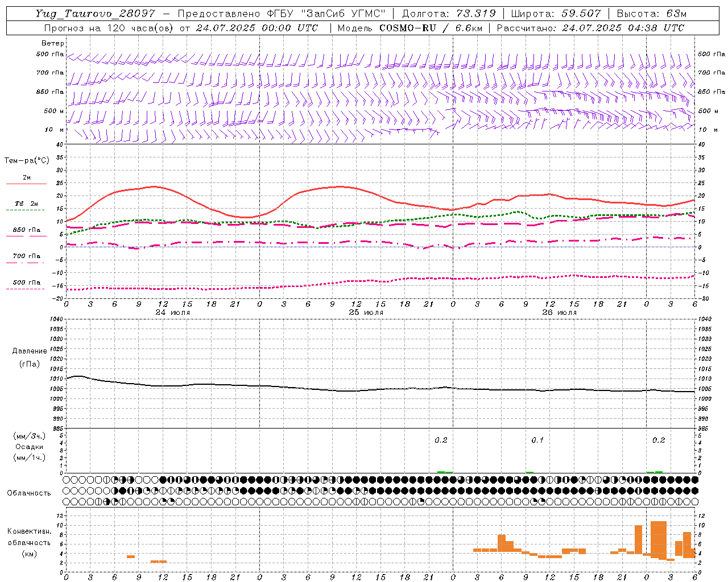Click the green precipitation bar under the 0.1 value
This screenshot has height=582, width=728.
click(530, 472)
